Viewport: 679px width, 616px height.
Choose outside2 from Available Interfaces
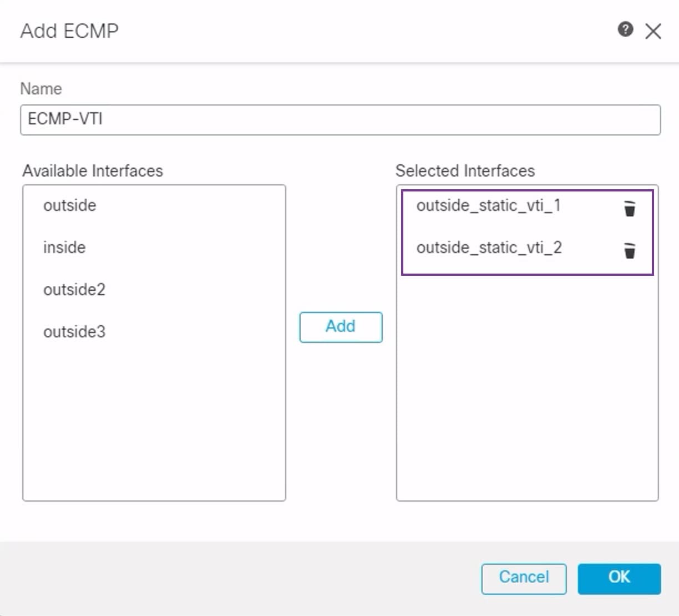pos(74,289)
